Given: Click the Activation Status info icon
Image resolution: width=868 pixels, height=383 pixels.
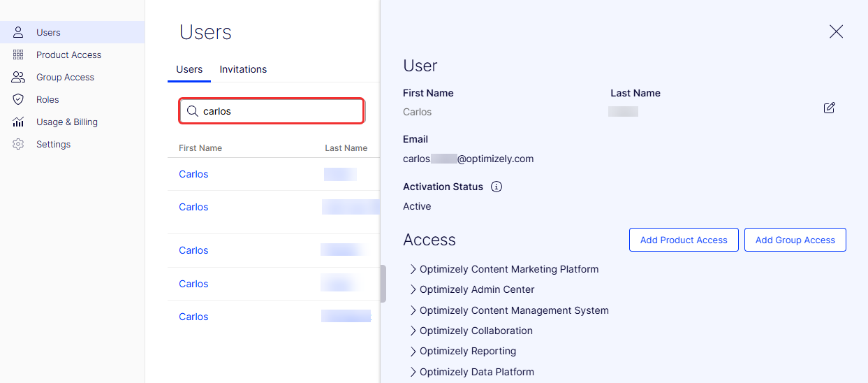Looking at the screenshot, I should [496, 187].
